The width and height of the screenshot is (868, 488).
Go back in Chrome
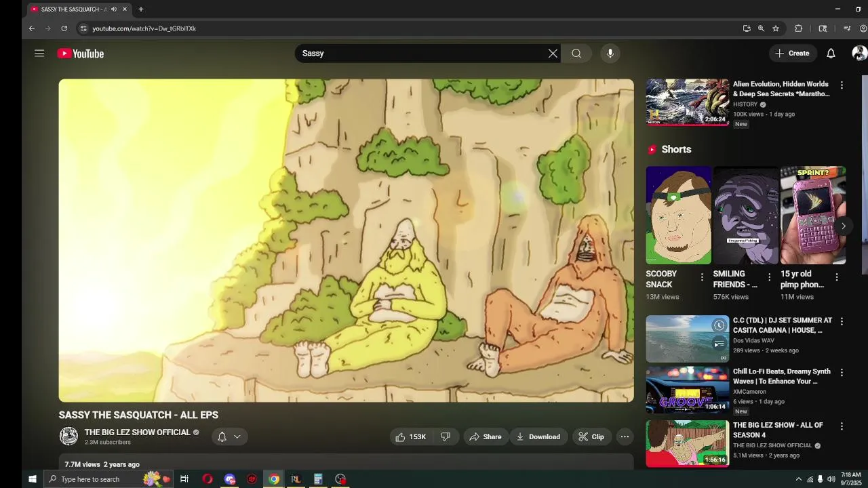point(31,28)
